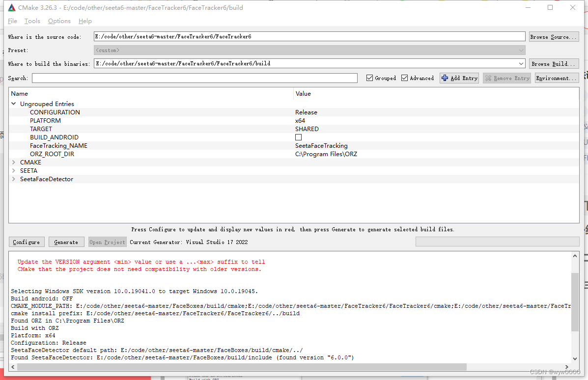Viewport: 588px width, 380px height.
Task: Click the Open Project button
Action: [x=107, y=242]
